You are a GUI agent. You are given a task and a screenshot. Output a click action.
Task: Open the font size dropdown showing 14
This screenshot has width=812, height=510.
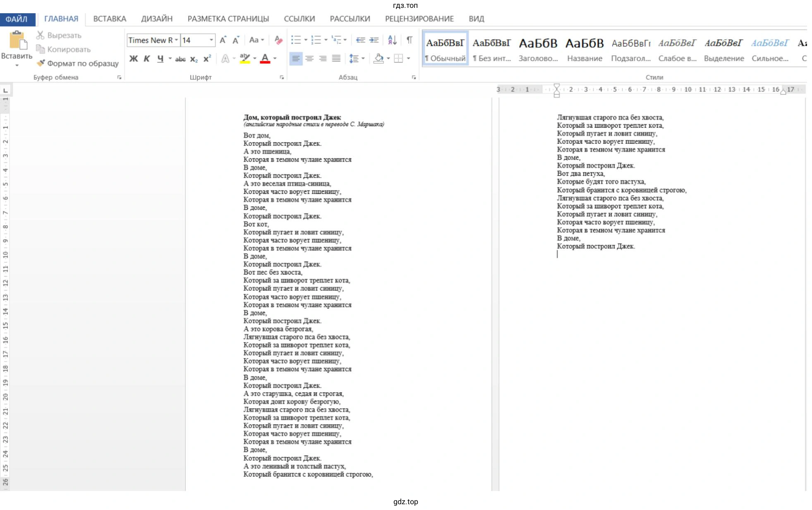(211, 40)
